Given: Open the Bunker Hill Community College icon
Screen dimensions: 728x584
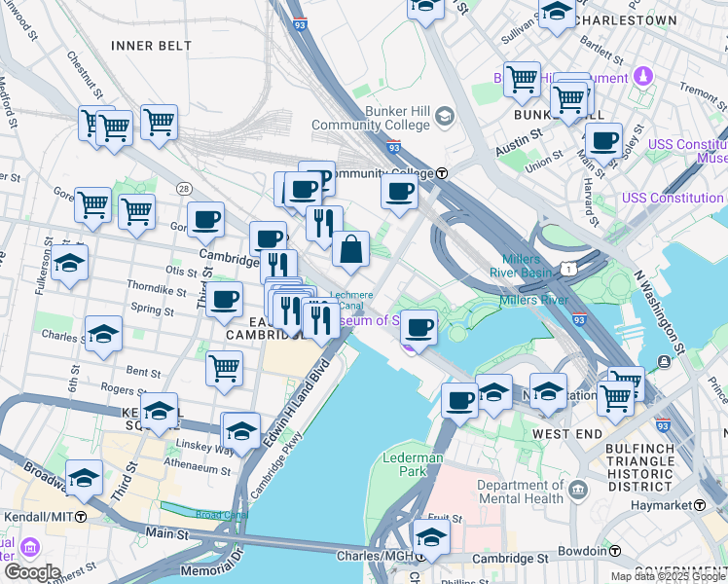Looking at the screenshot, I should pos(445,116).
